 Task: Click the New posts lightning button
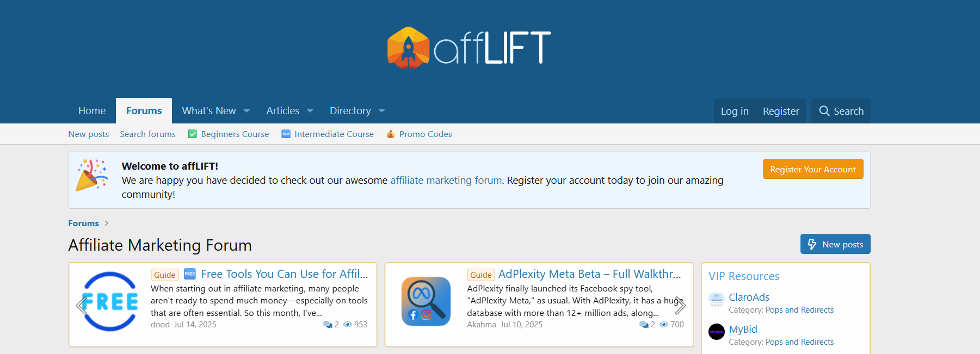click(x=835, y=244)
